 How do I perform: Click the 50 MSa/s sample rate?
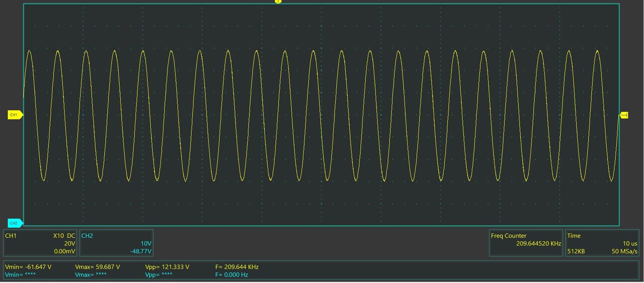pos(624,251)
